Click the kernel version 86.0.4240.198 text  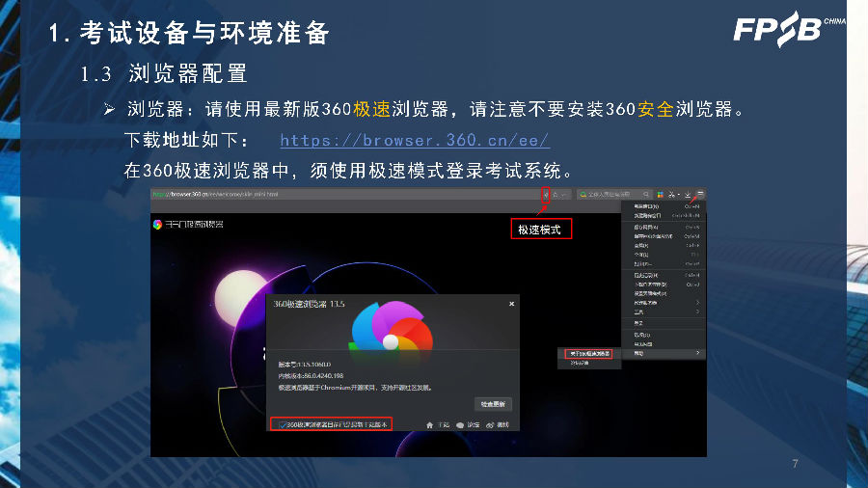pyautogui.click(x=312, y=376)
